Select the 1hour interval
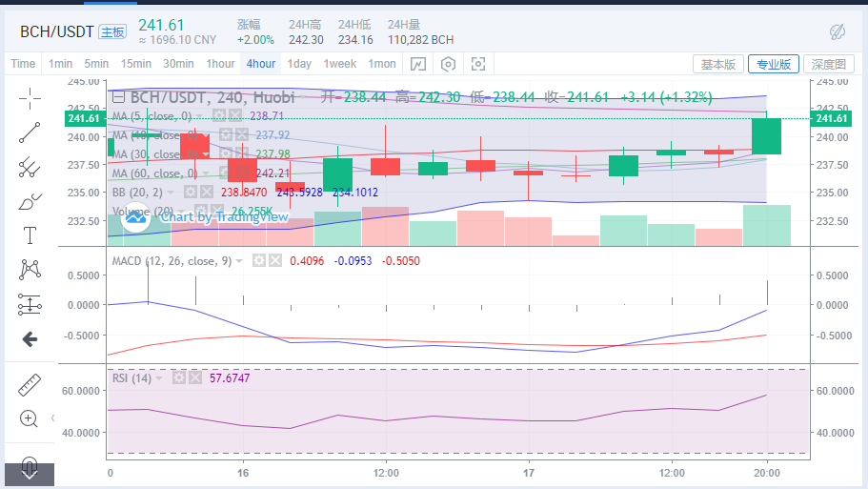Screen dimensions: 868x489 pyautogui.click(x=220, y=64)
